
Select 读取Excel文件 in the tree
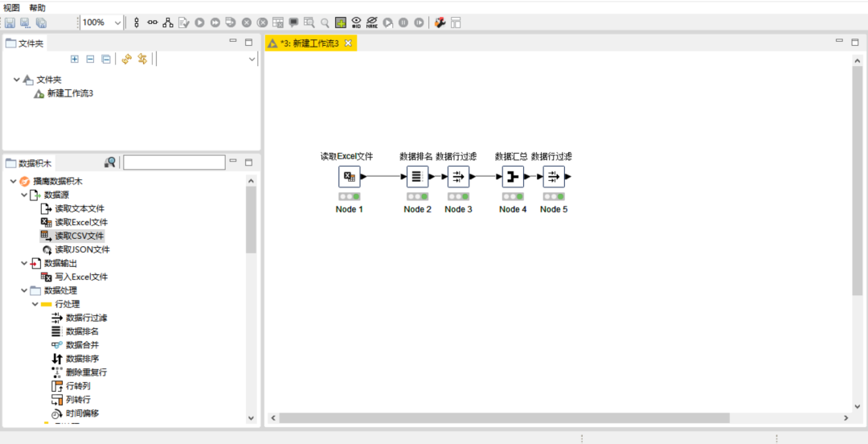tap(81, 222)
